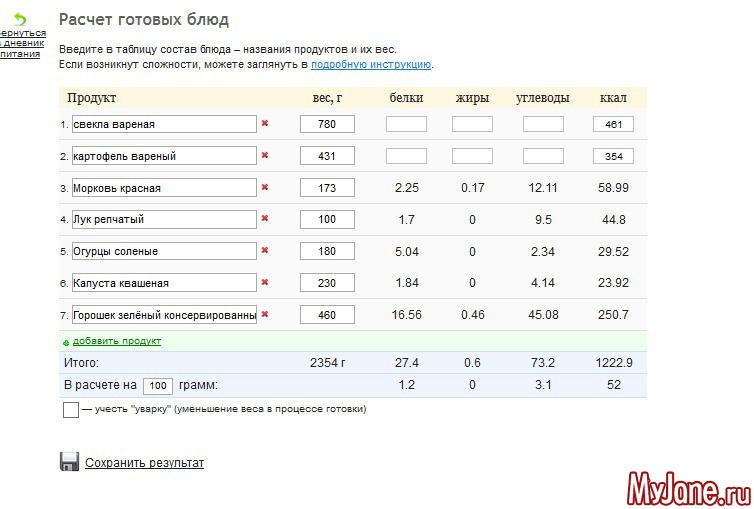The image size is (754, 509).
Task: Click добавить продукт link
Action: [116, 341]
